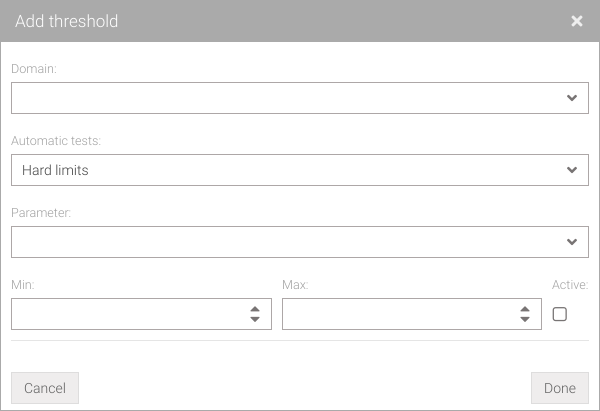Viewport: 600px width, 411px height.
Task: Confirm with the Done button
Action: coord(560,388)
